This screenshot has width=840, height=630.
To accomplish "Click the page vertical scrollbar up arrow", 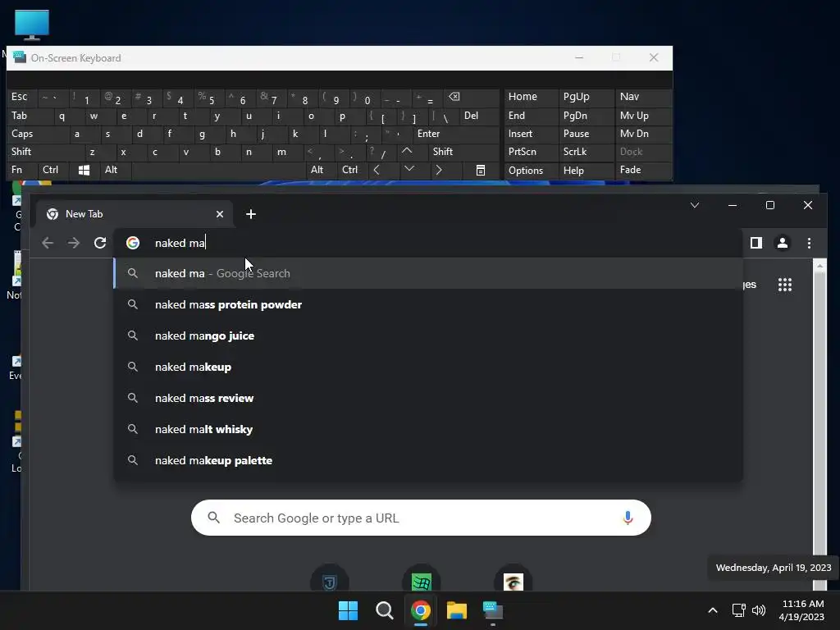I will click(819, 266).
